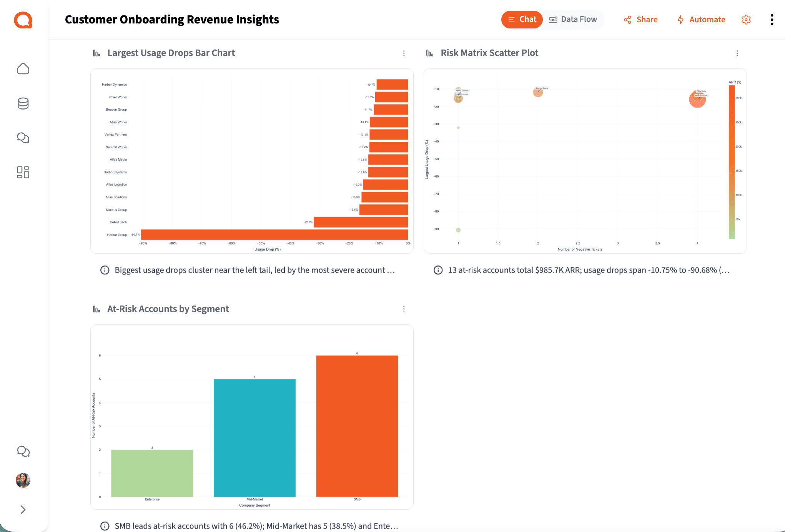Open the kebab menu on Largest Usage Drops chart
Image resolution: width=785 pixels, height=532 pixels.
point(404,53)
